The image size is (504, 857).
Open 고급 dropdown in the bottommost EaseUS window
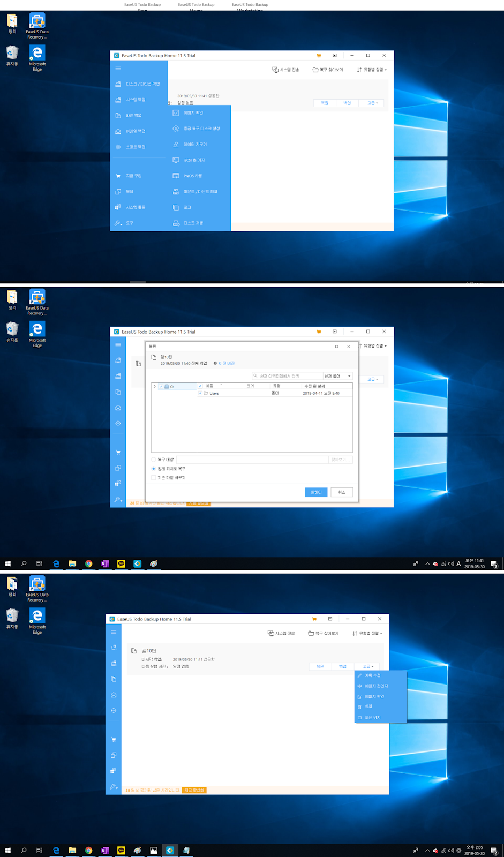click(368, 666)
